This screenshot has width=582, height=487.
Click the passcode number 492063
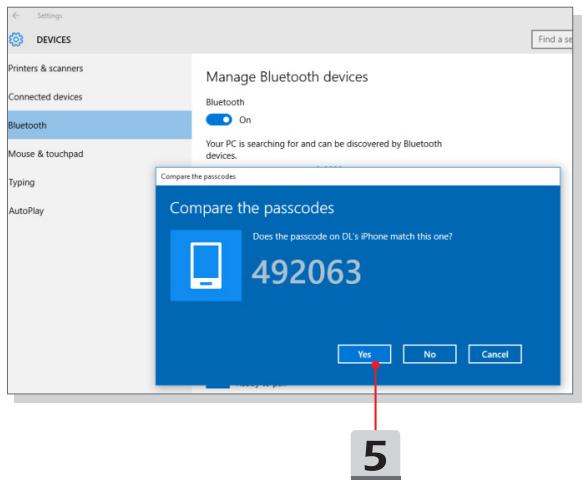pyautogui.click(x=306, y=272)
